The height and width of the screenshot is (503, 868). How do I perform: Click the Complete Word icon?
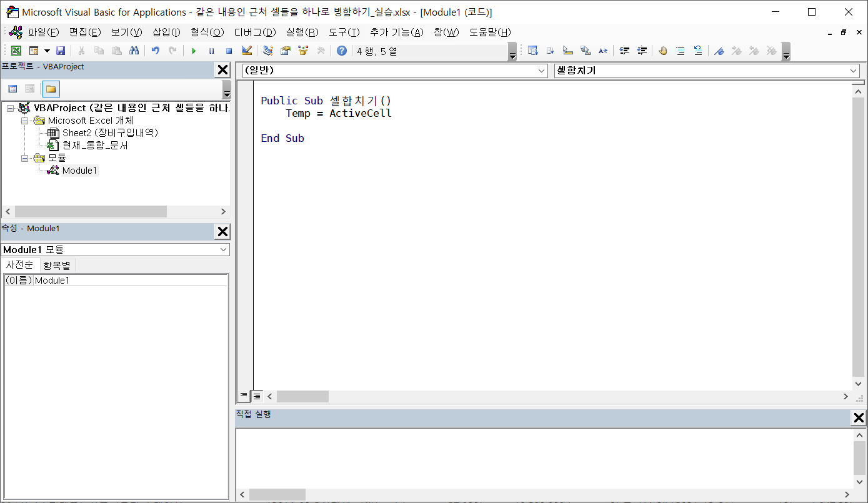602,51
